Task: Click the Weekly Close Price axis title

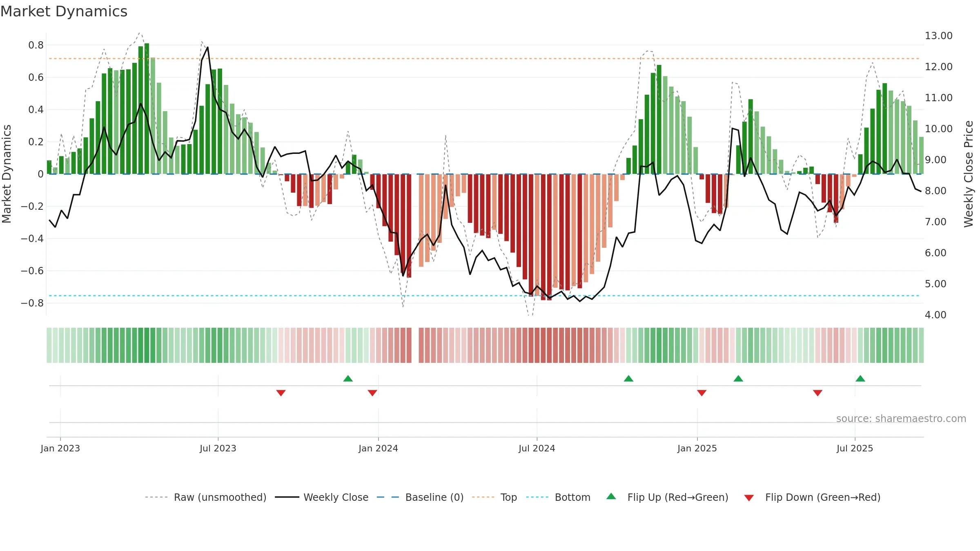Action: 969,174
